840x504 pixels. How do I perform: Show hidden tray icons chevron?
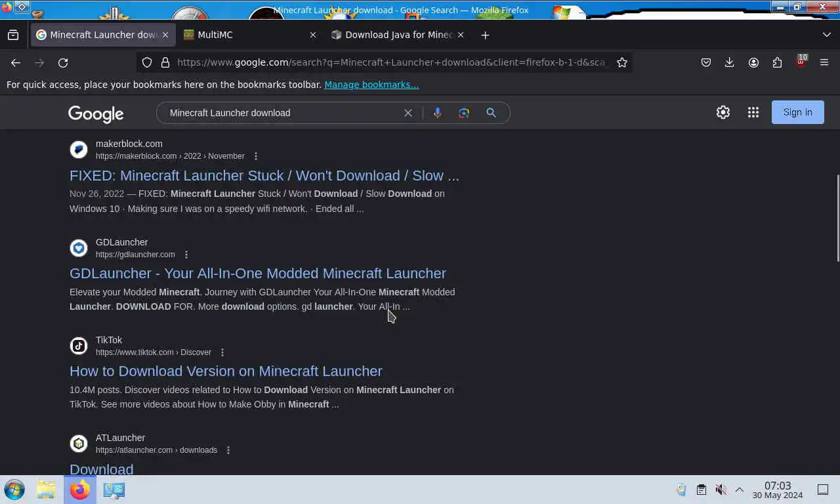[x=740, y=490]
